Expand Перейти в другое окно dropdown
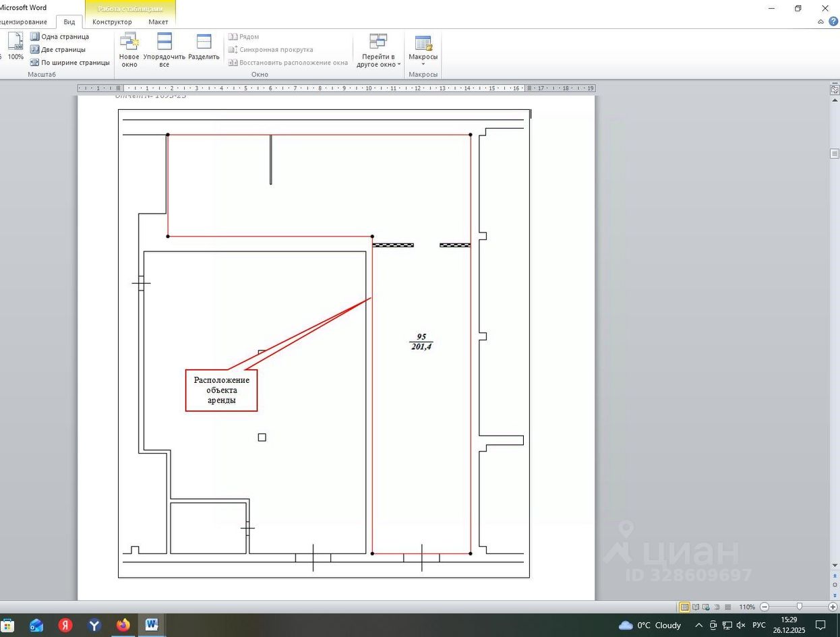840x637 pixels. click(378, 49)
